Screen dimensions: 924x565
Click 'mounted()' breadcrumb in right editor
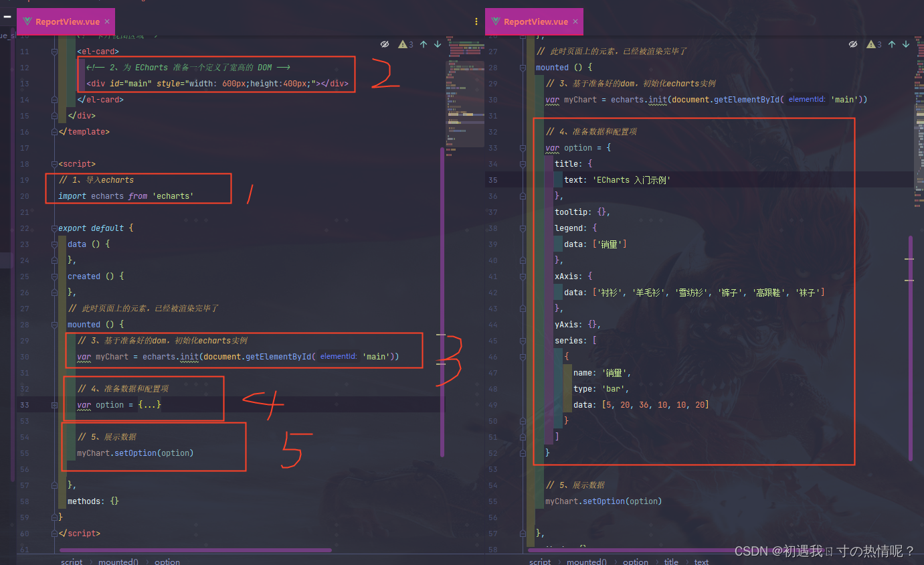click(x=587, y=561)
